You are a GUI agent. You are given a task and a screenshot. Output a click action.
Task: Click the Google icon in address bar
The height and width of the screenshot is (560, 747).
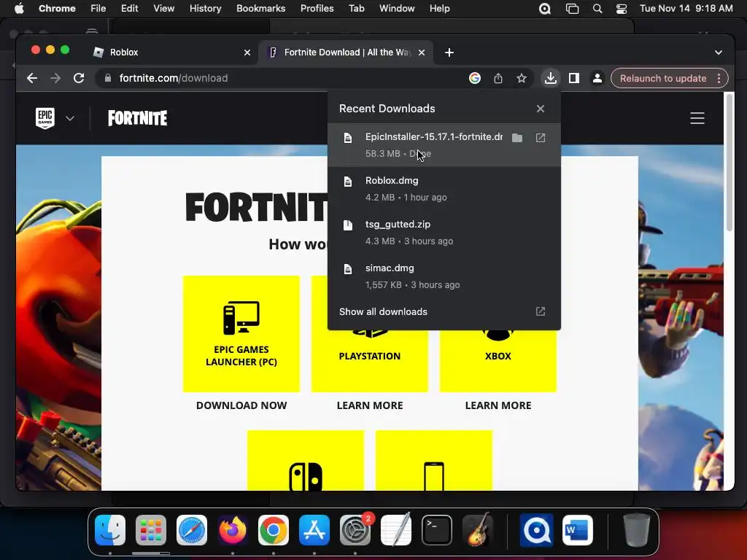pos(474,78)
